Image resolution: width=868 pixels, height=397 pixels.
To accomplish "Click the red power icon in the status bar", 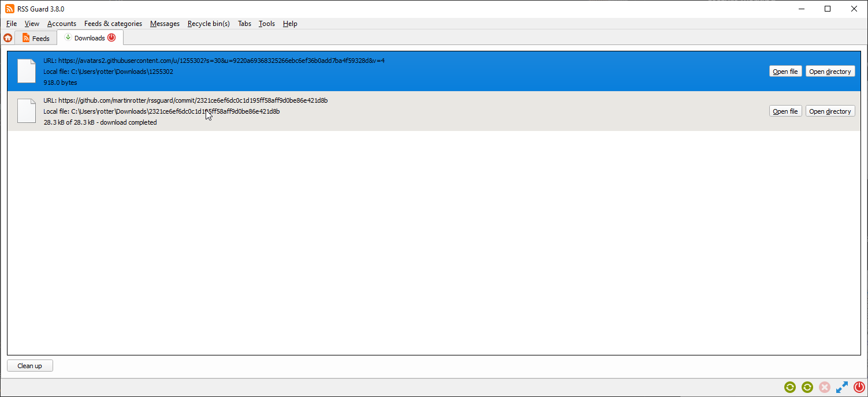I will pyautogui.click(x=859, y=387).
